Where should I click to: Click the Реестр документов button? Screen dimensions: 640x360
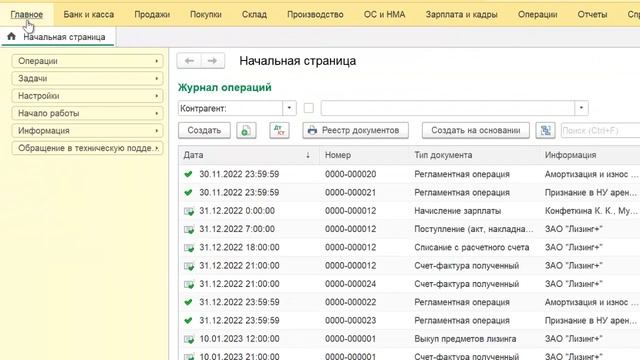[x=356, y=131]
